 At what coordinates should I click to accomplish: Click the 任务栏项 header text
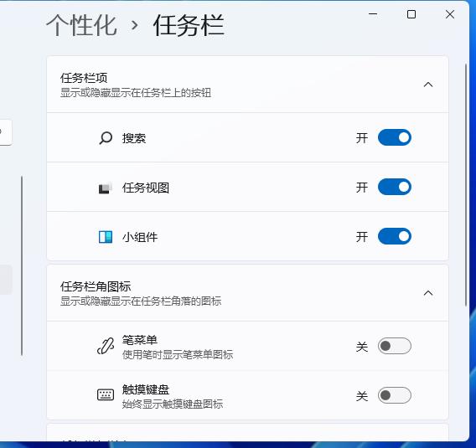(84, 78)
